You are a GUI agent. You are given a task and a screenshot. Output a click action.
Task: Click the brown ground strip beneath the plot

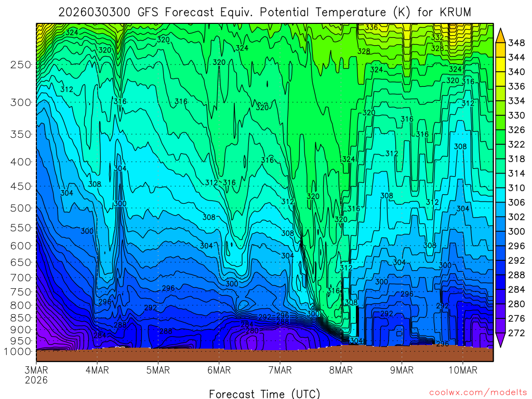tap(264, 355)
